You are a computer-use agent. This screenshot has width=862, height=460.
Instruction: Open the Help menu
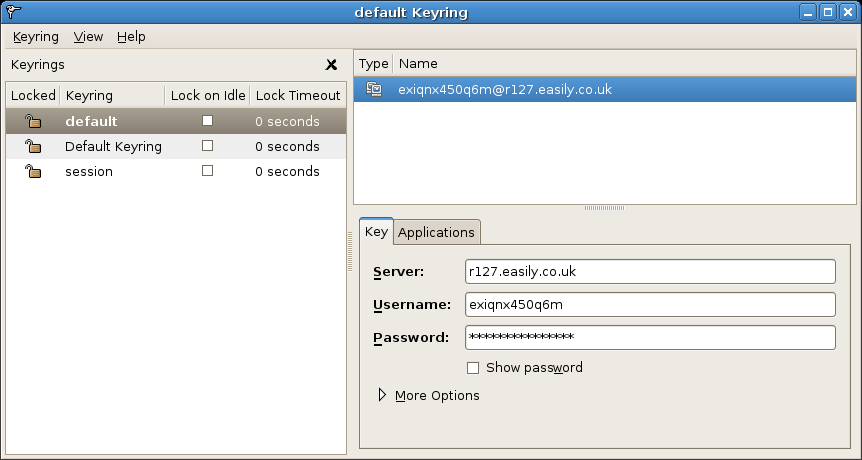pos(131,37)
